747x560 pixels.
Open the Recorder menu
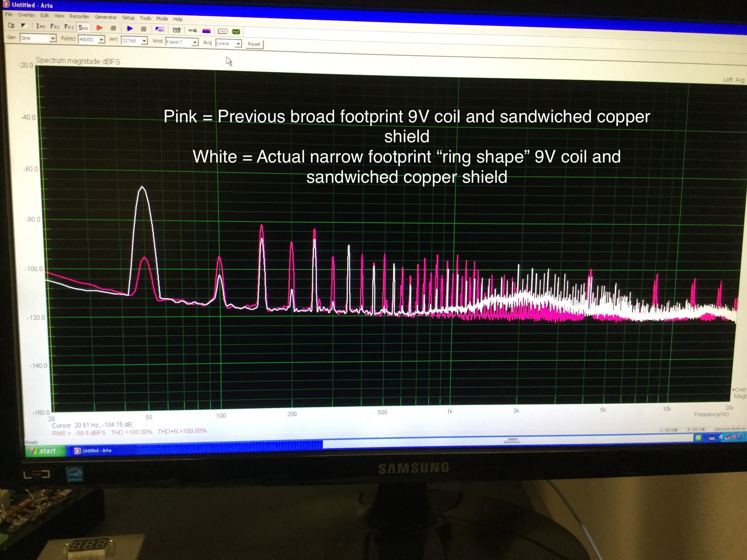click(79, 16)
